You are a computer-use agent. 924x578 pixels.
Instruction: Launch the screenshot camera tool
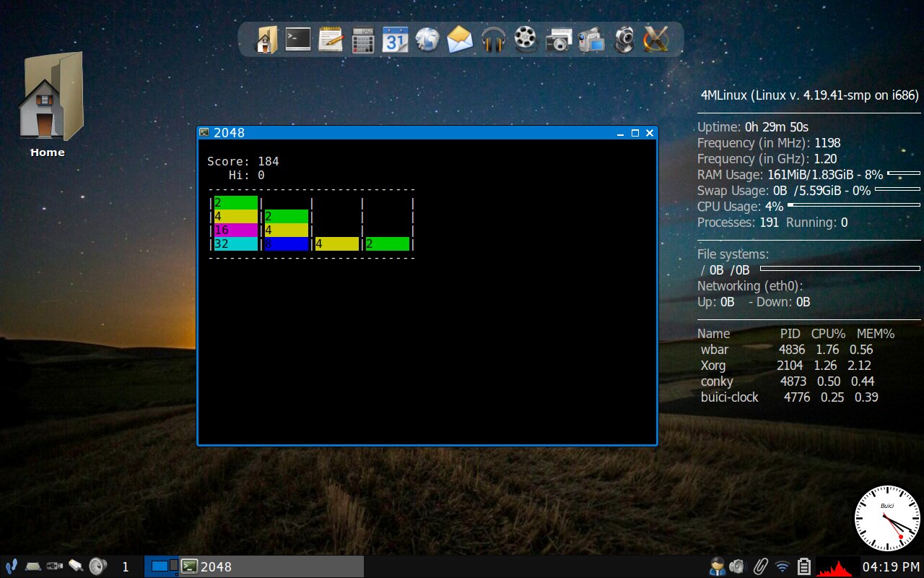[559, 40]
